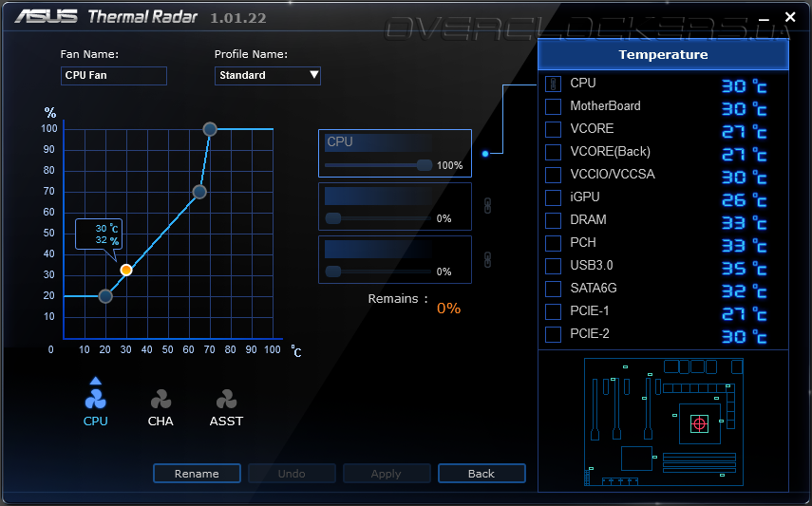
Task: Click the empty second source name box
Action: [378, 197]
